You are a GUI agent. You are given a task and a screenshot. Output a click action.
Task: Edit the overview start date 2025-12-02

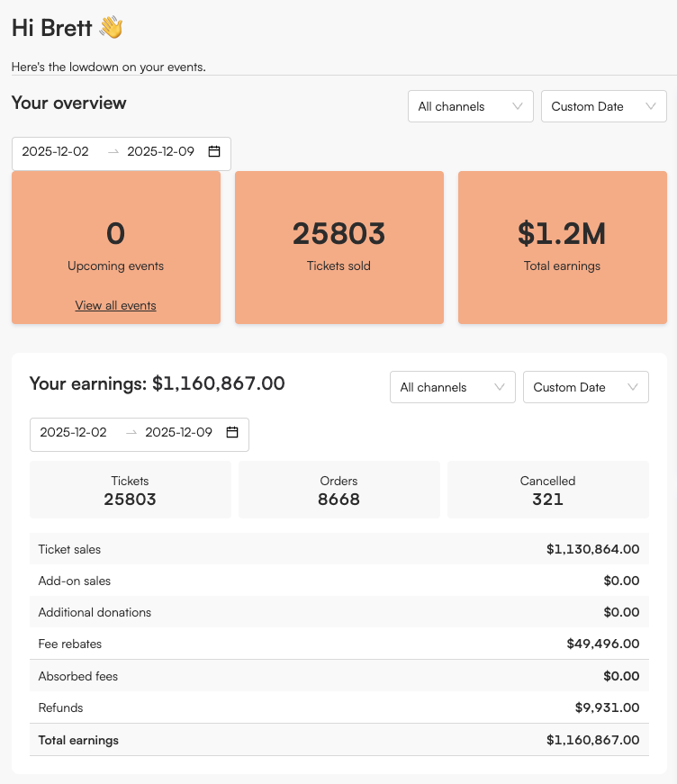tap(56, 152)
